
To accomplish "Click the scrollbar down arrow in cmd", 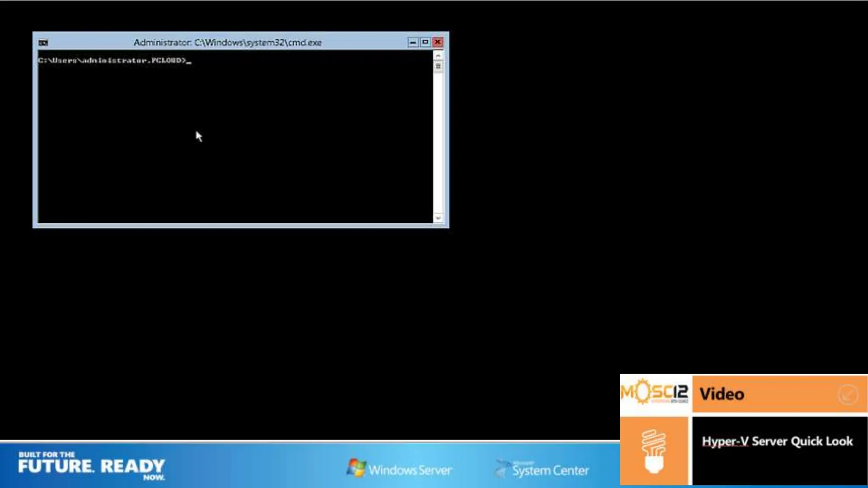I will pyautogui.click(x=438, y=218).
